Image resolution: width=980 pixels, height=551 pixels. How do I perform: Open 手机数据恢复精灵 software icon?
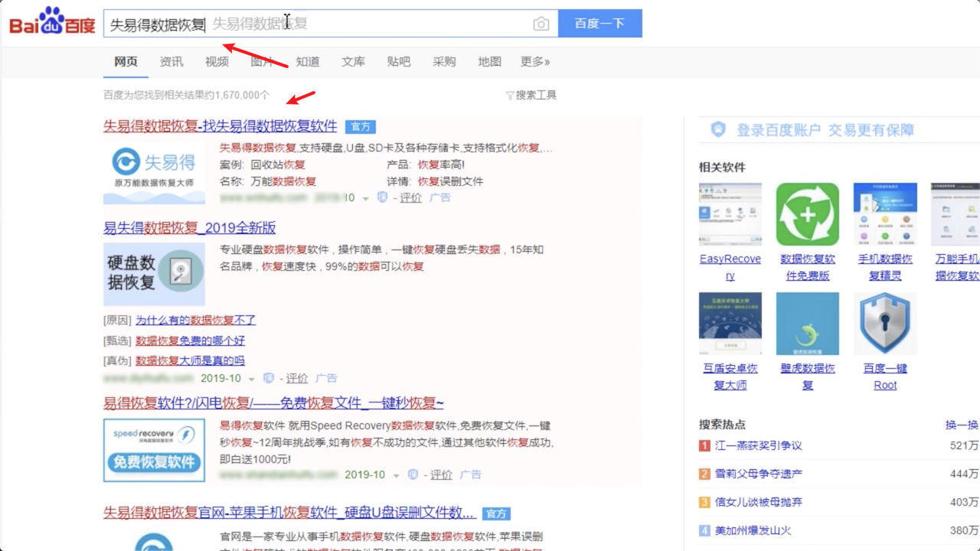(885, 214)
